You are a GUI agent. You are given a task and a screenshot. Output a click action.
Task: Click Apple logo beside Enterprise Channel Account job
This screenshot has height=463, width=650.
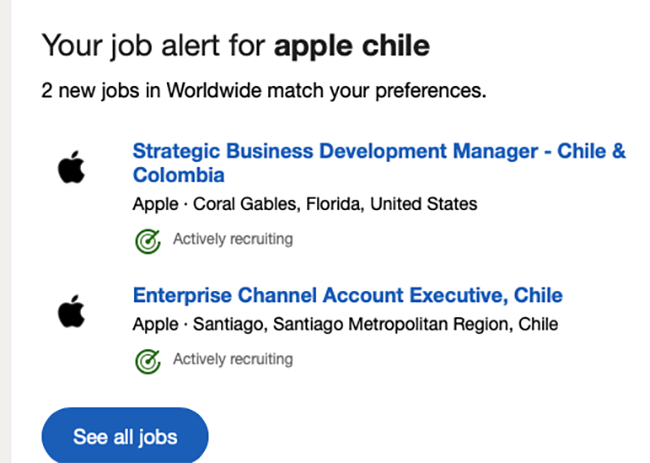[x=71, y=311]
